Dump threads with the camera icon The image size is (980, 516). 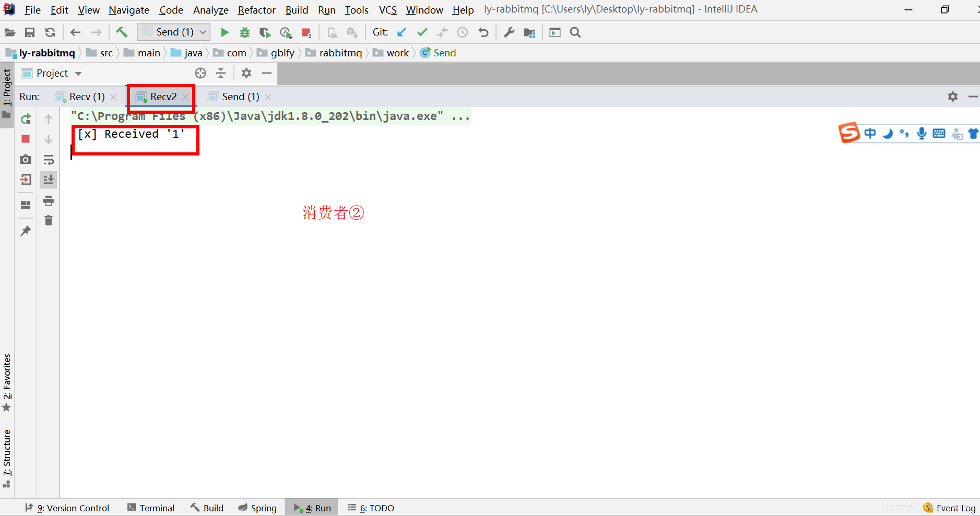point(26,159)
